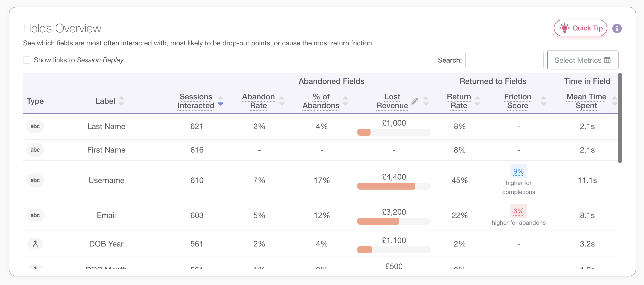
Task: Sort by Sessions Interacted column arrows
Action: click(x=220, y=101)
